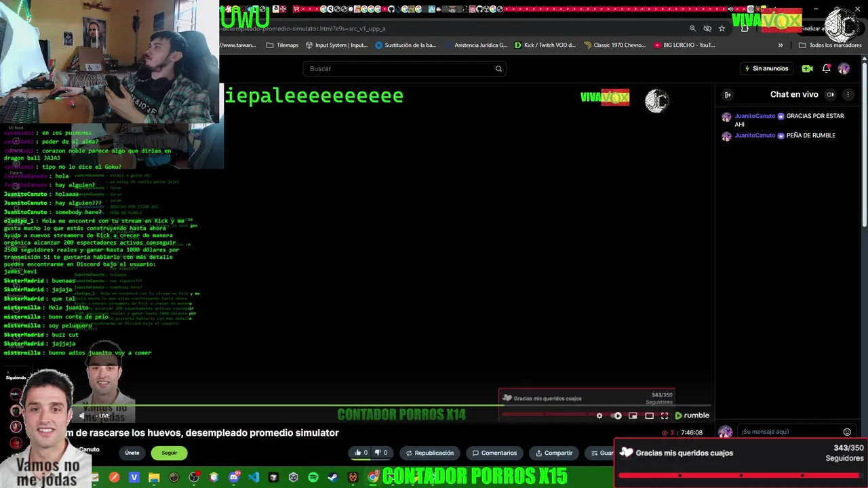Click the Únete button
868x488 pixels.
(x=132, y=453)
